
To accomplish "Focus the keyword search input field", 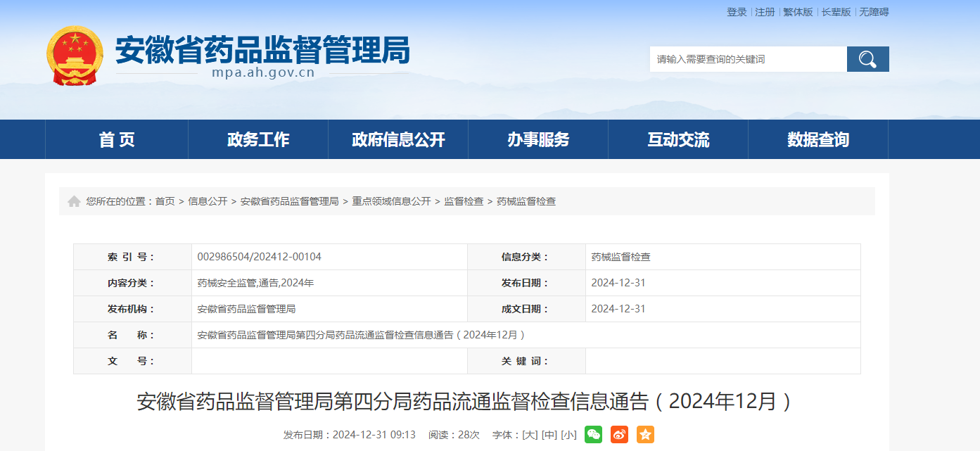I will [748, 59].
